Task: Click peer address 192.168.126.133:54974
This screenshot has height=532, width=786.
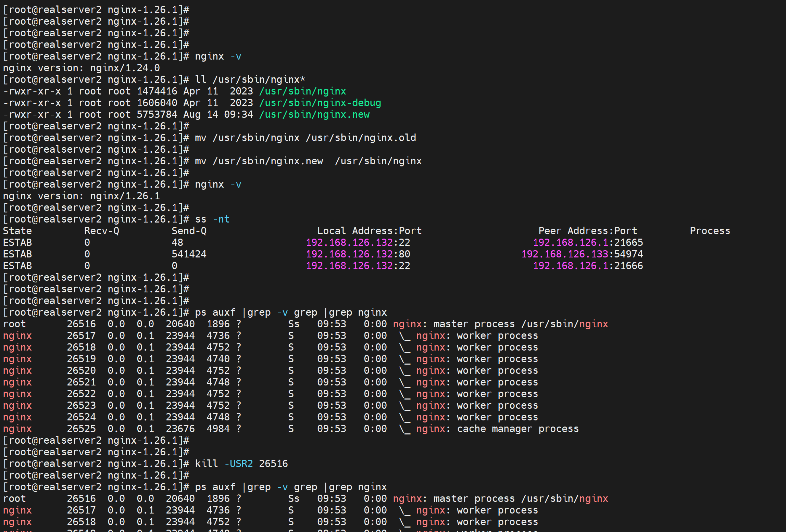Action: tap(582, 254)
